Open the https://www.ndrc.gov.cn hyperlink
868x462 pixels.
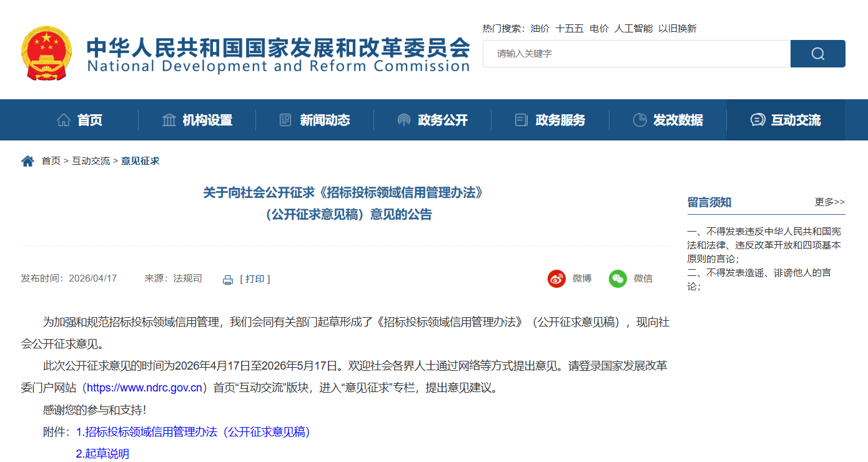tap(144, 388)
